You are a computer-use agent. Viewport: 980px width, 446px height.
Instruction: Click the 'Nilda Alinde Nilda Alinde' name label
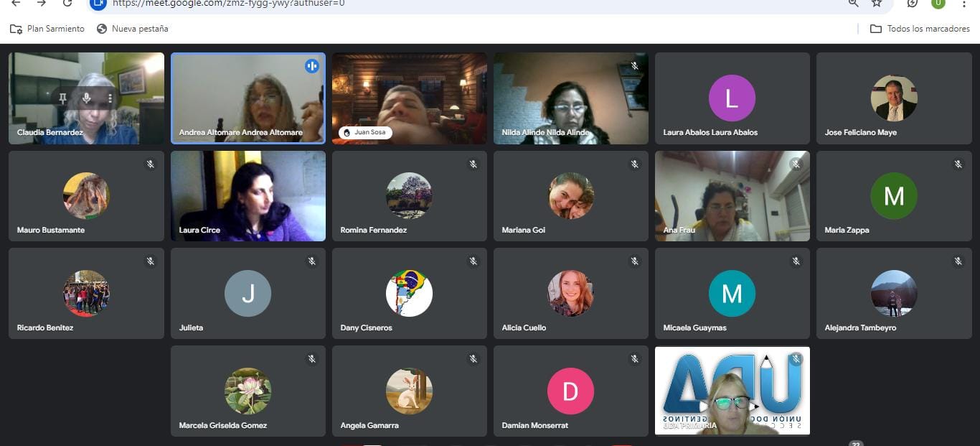[546, 133]
